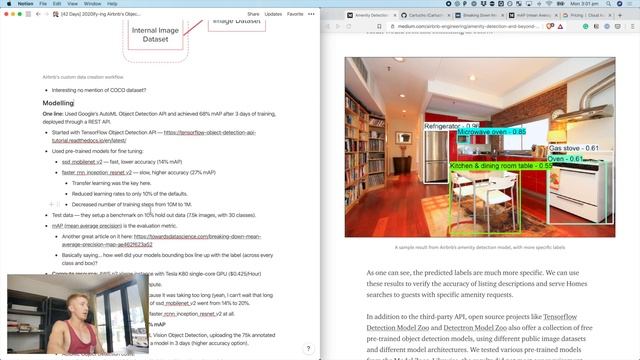Click 'Interesting no mention of COCO dataset?' bullet
This screenshot has height=360, width=640.
(x=99, y=90)
